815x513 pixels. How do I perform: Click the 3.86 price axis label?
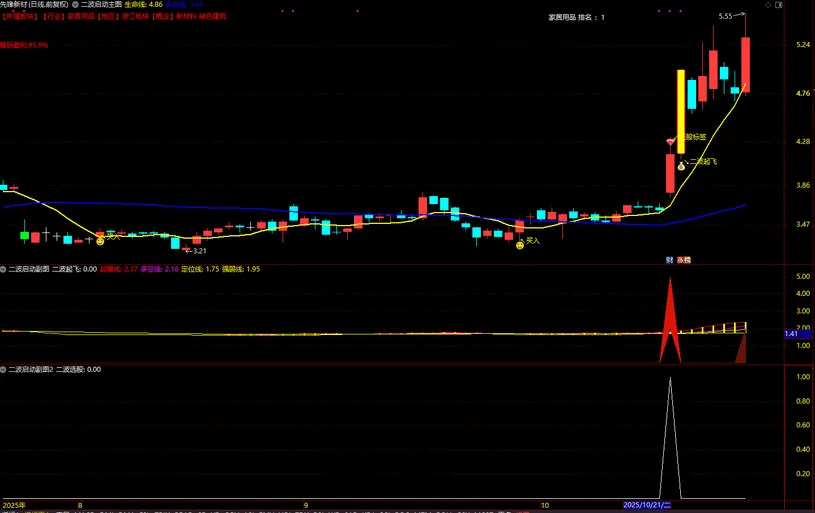tap(803, 185)
